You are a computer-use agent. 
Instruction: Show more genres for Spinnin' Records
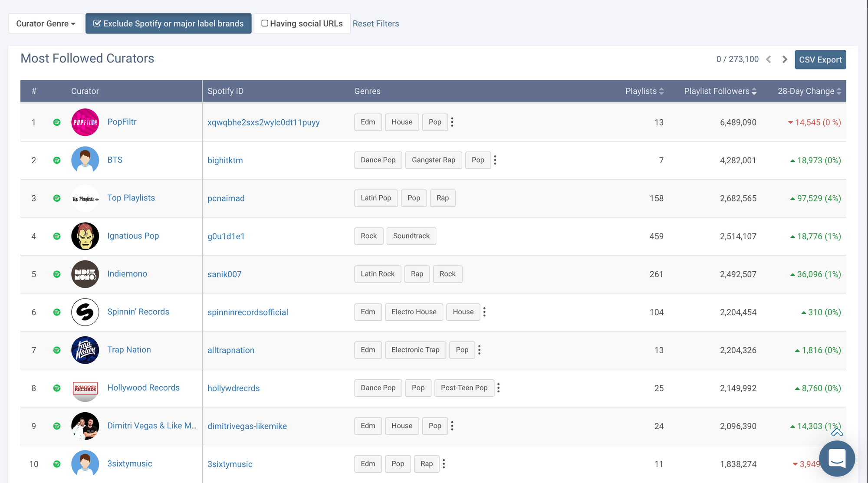484,312
